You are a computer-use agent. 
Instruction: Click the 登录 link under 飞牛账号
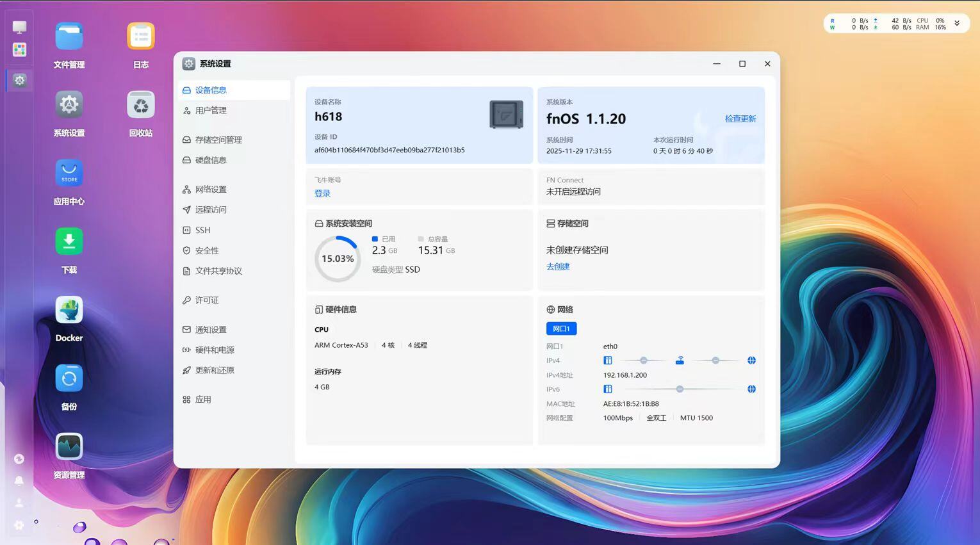click(322, 193)
